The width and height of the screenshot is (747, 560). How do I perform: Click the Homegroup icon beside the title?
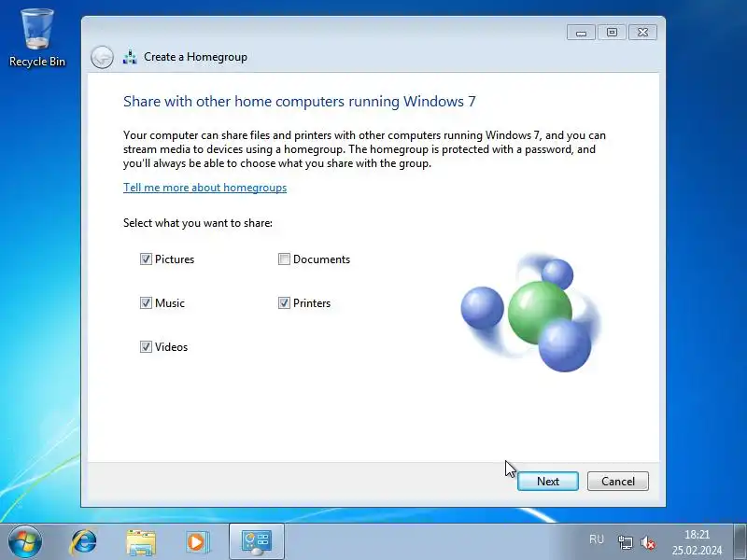coord(130,57)
